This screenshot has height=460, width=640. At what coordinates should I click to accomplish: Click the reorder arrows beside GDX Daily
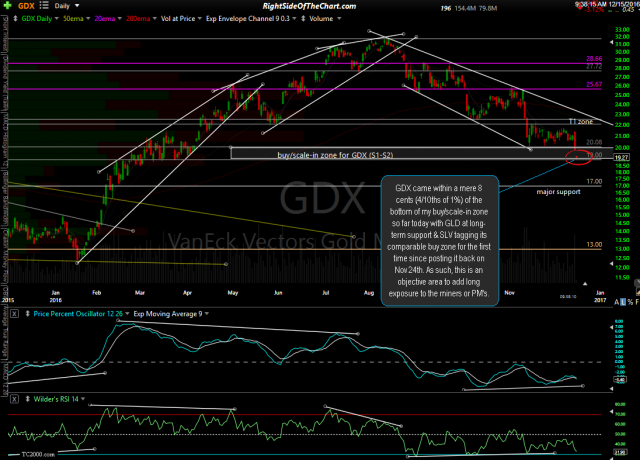click(x=15, y=19)
